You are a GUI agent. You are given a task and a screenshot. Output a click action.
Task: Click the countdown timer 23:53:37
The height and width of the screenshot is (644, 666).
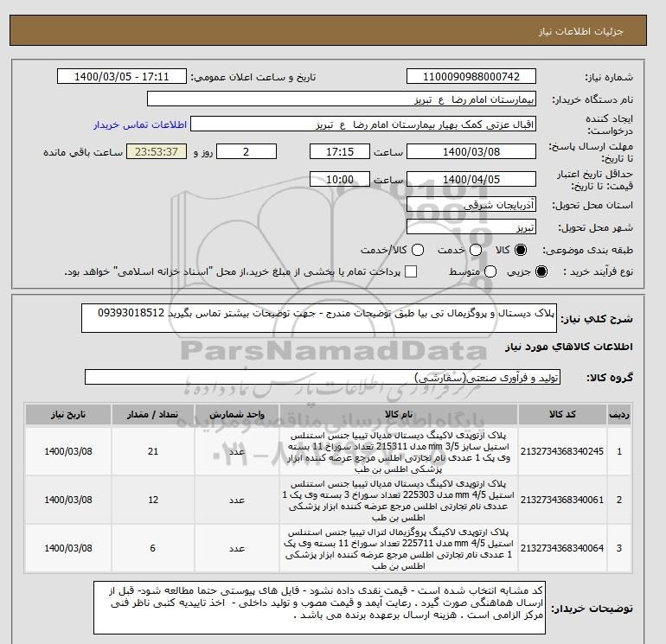157,151
